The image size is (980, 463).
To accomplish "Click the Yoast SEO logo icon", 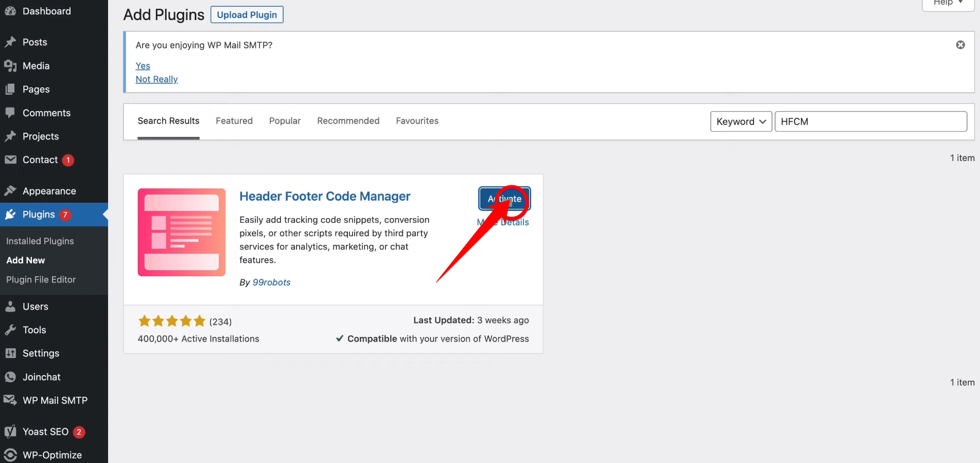I will pyautogui.click(x=10, y=432).
